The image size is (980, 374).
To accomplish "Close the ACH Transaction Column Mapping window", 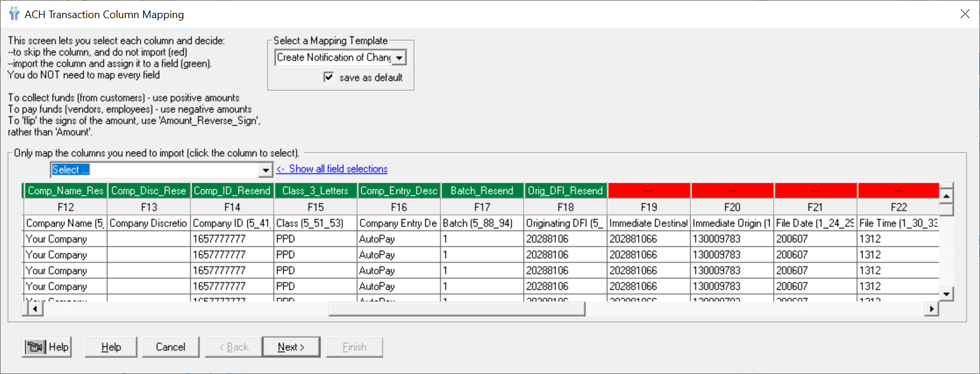I will coord(965,14).
